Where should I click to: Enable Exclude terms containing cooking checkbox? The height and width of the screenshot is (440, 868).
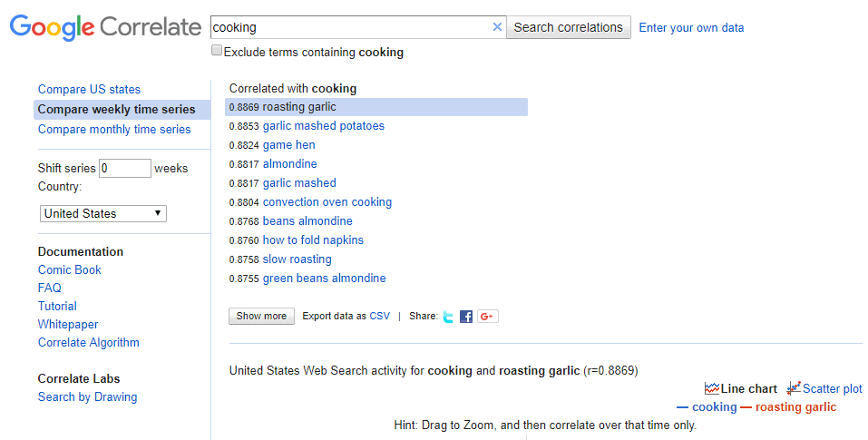coord(217,51)
